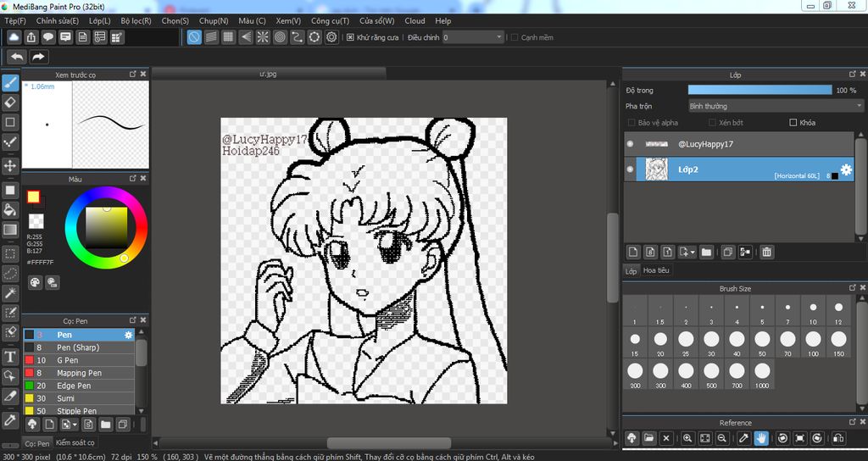Image resolution: width=868 pixels, height=461 pixels.
Task: Open the Tệp(F) menu
Action: (15, 21)
